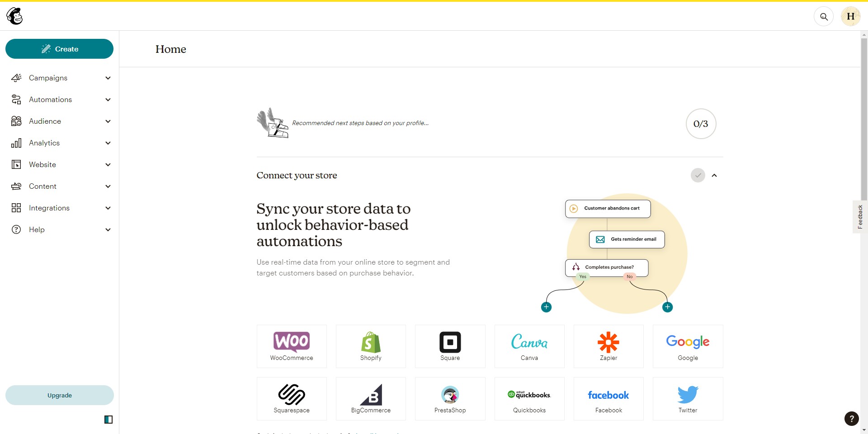Click the teal plus under the No branch

[667, 307]
